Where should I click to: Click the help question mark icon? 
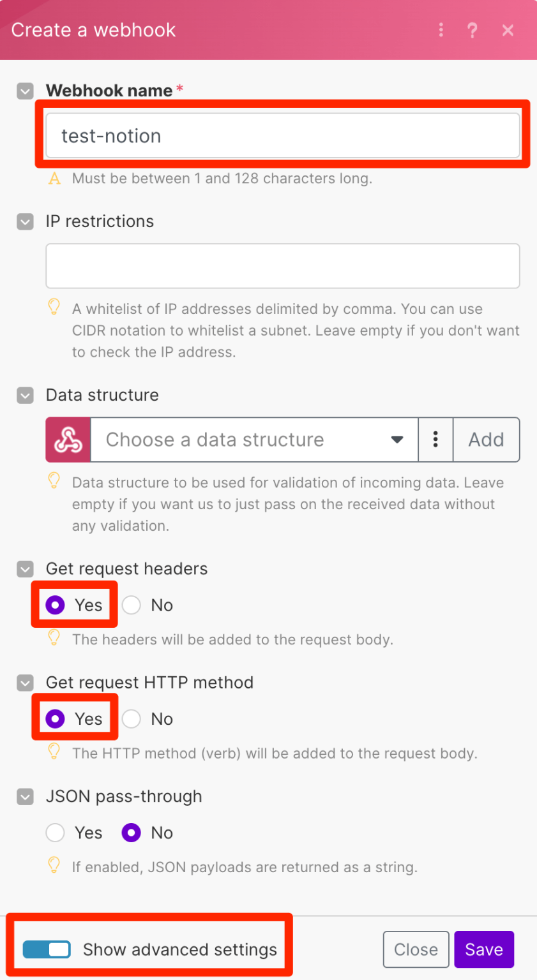coord(473,29)
